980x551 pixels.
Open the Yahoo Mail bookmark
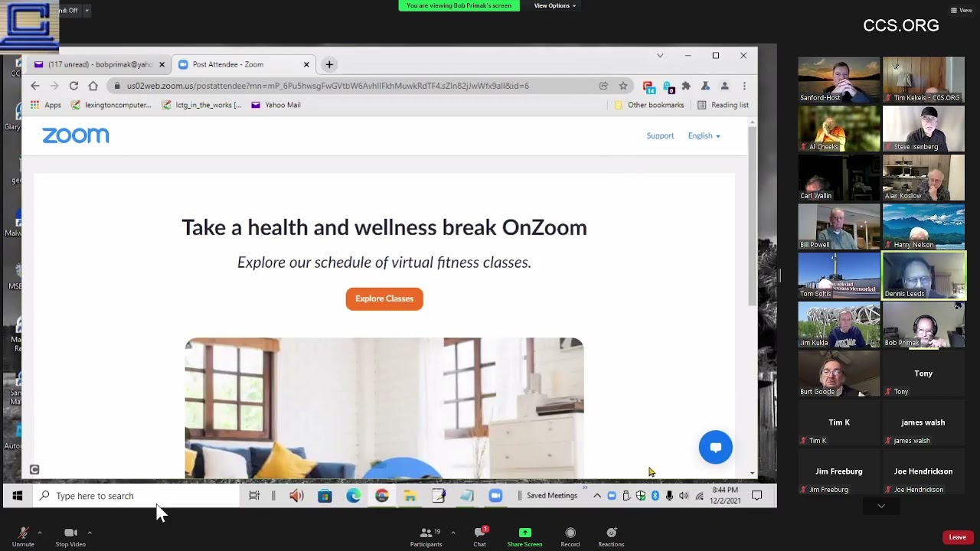[276, 105]
